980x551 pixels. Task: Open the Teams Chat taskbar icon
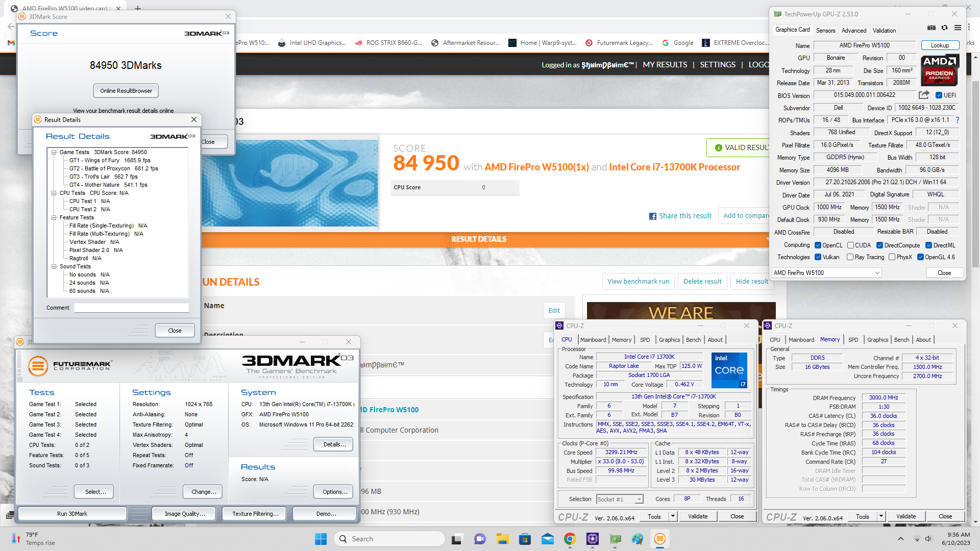(479, 539)
